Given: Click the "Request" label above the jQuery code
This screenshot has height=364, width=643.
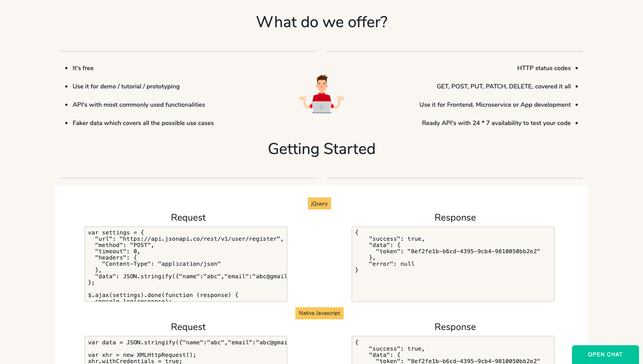Looking at the screenshot, I should 188,218.
